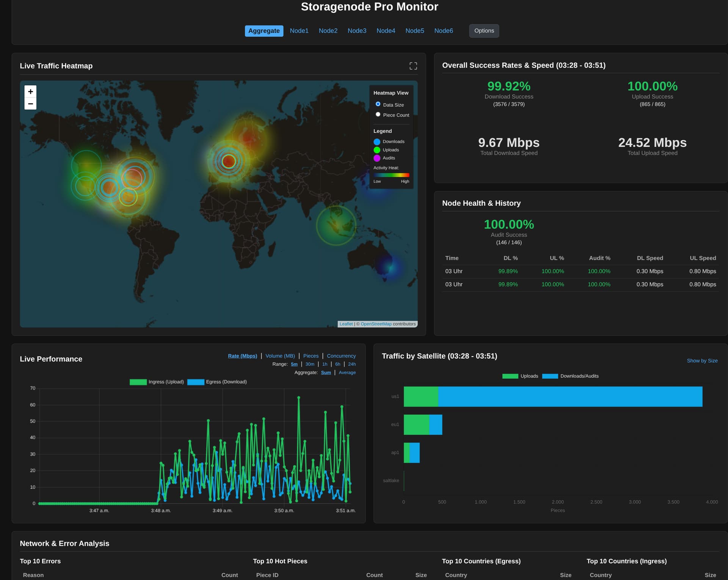This screenshot has width=728, height=580.
Task: Zoom out on the map
Action: pos(30,104)
